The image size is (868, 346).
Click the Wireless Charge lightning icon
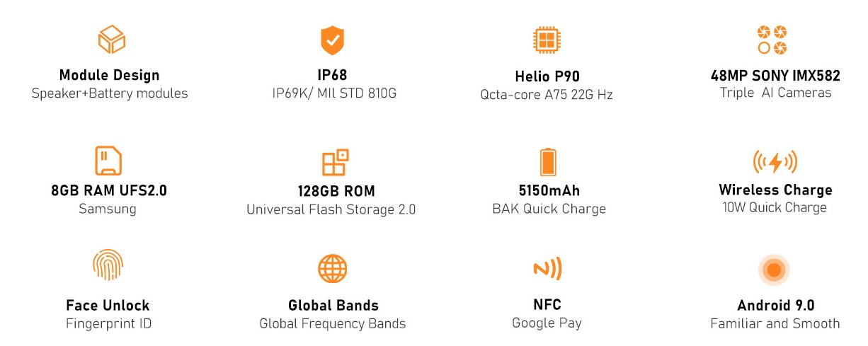click(x=775, y=162)
